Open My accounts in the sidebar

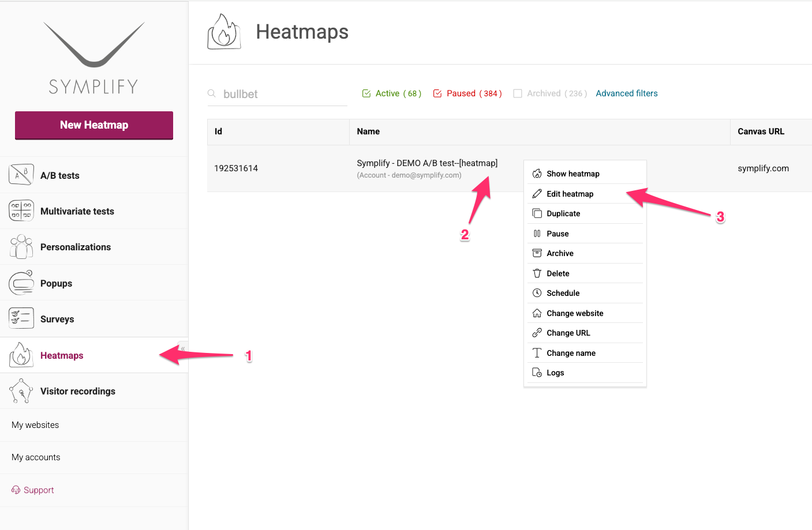[x=36, y=457]
